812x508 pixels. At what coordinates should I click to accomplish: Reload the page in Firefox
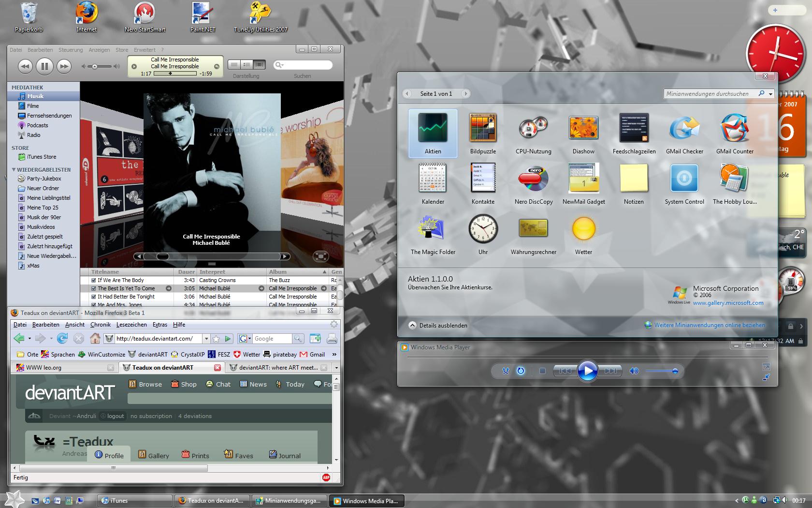coord(62,339)
